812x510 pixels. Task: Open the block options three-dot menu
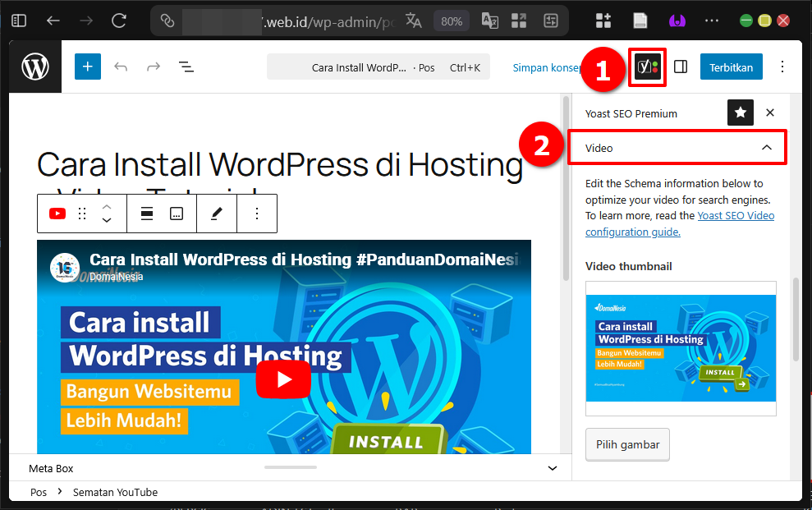[x=257, y=213]
